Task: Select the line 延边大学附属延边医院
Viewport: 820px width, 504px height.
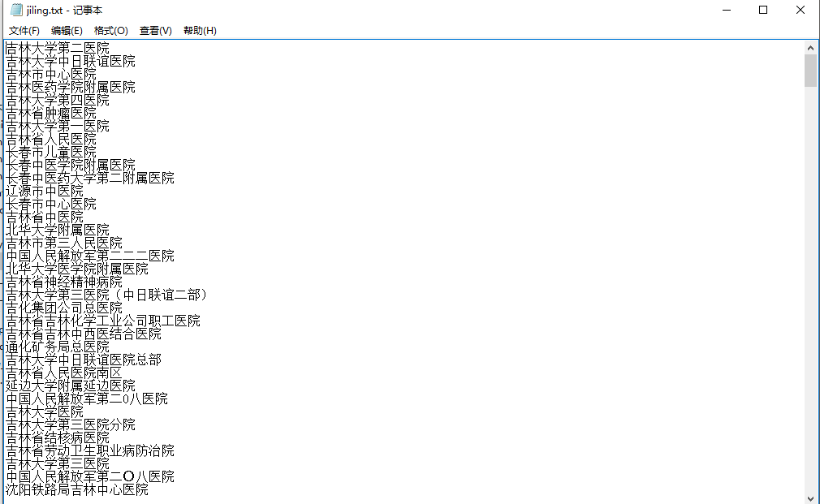Action: pos(71,386)
